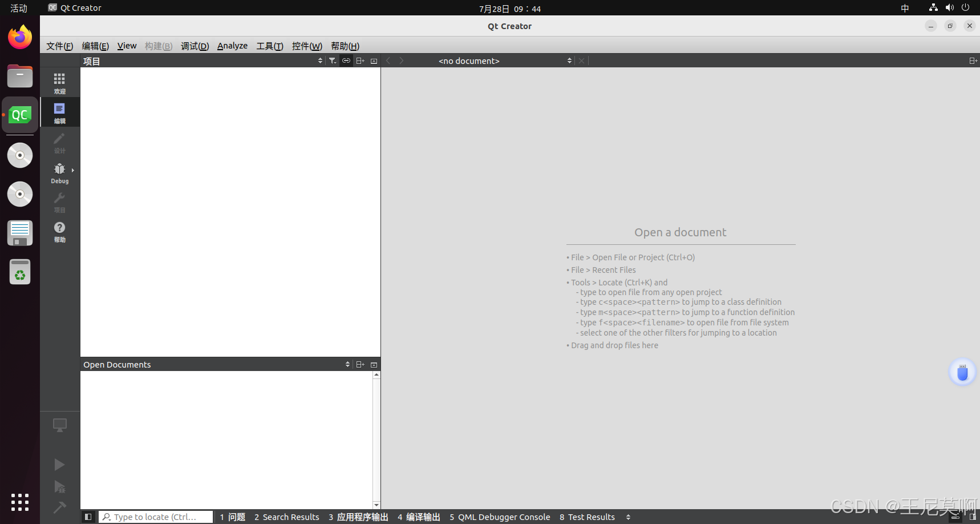Open the View menu
Screen dimensions: 980x524
click(127, 46)
